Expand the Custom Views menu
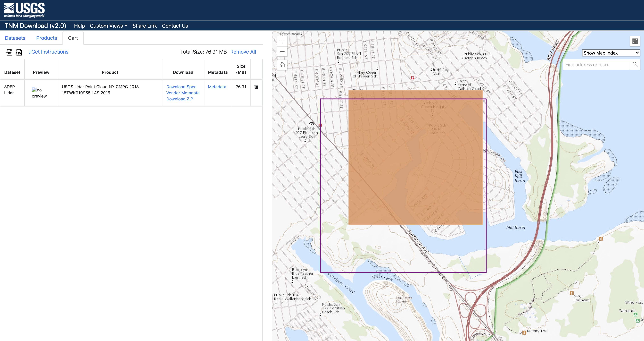The width and height of the screenshot is (644, 341). (x=108, y=26)
